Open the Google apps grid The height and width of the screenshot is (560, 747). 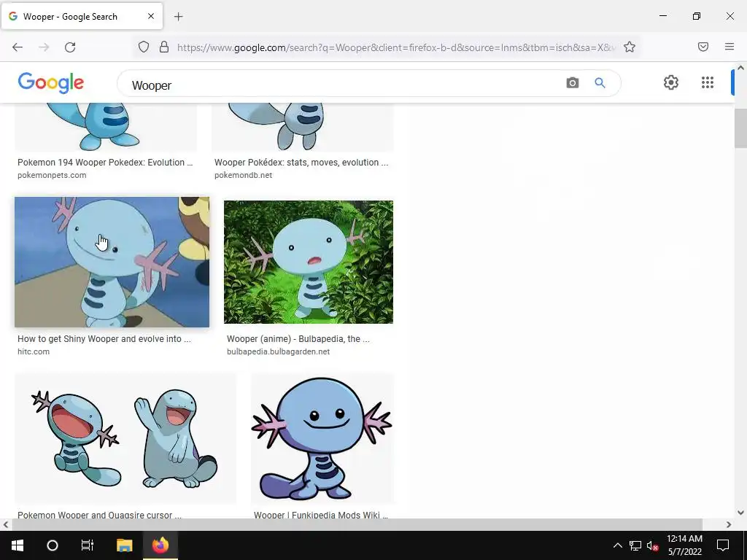click(x=708, y=82)
